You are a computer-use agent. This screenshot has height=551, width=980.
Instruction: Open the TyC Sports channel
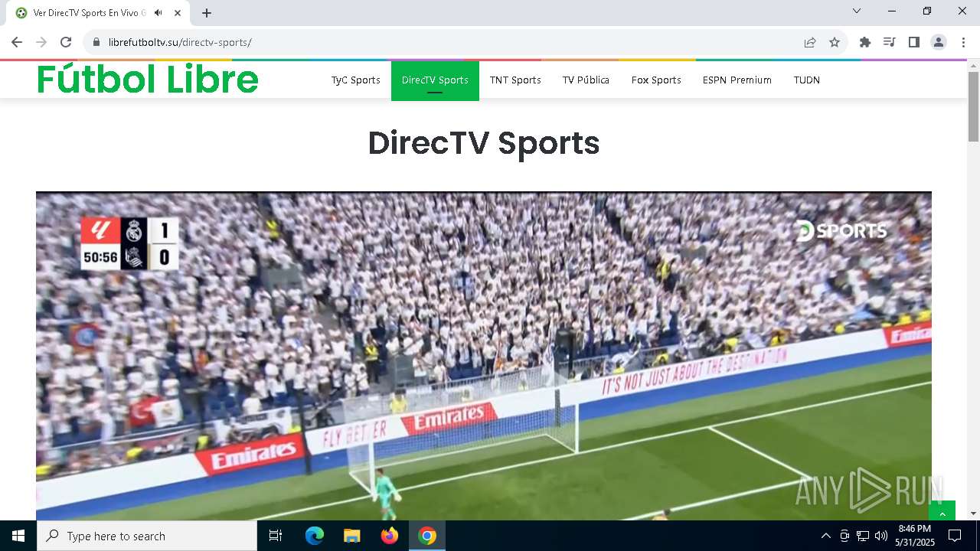355,80
